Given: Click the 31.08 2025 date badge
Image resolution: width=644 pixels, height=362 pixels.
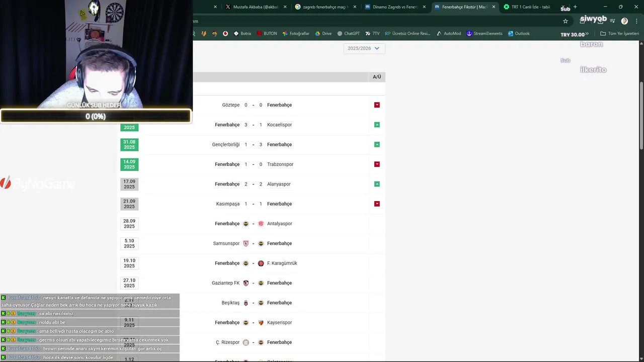Looking at the screenshot, I should pyautogui.click(x=129, y=145).
